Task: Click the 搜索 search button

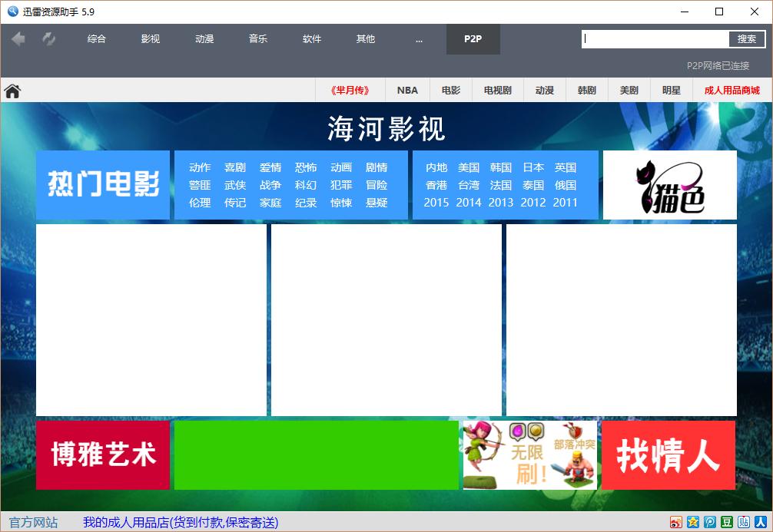Action: [746, 38]
